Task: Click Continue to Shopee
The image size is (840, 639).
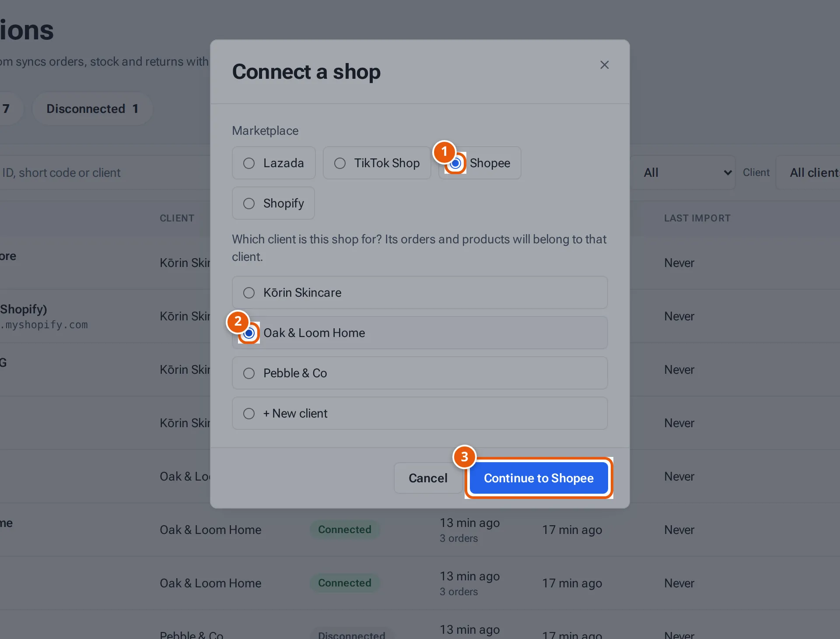Action: click(539, 478)
